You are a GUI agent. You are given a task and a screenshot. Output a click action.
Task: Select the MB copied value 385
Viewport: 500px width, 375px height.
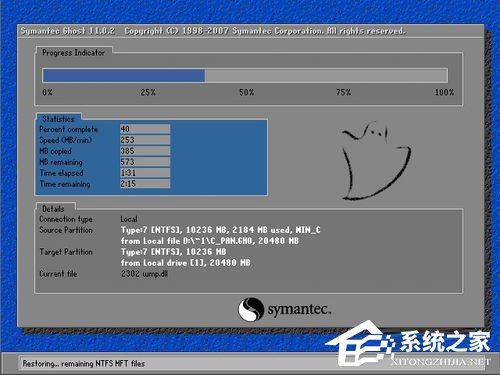pos(145,151)
